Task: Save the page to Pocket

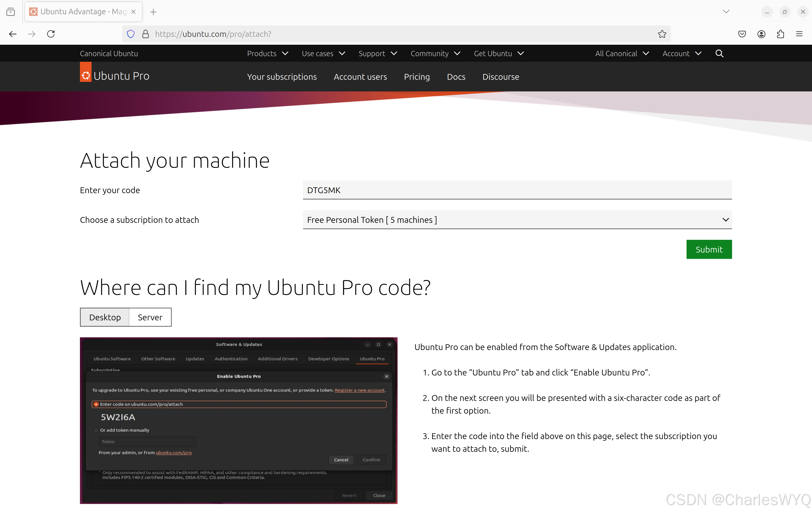Action: point(742,34)
